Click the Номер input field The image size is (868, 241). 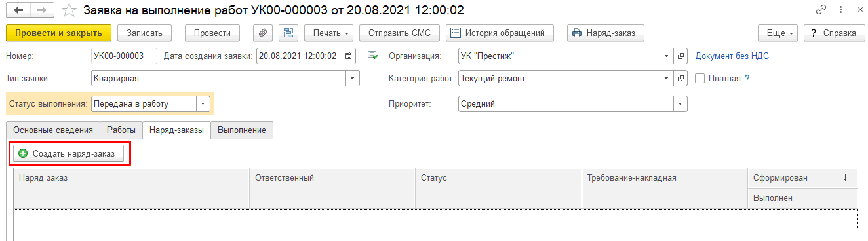click(x=125, y=56)
